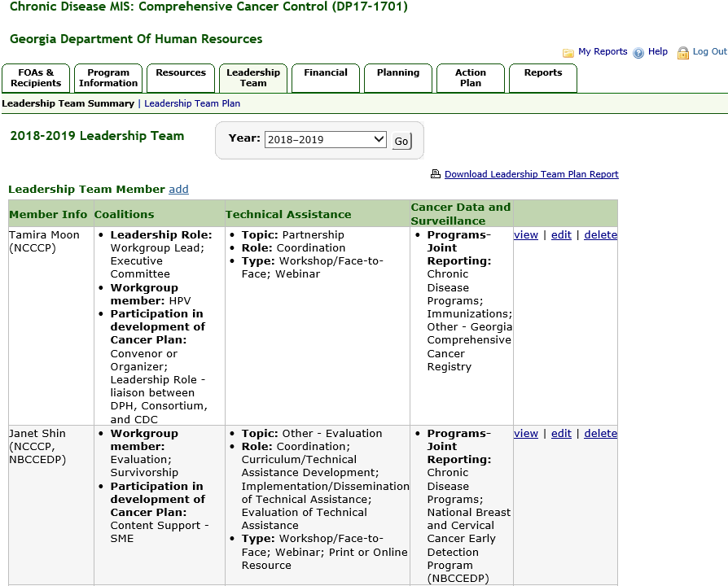Download Leadership Team Plan Report
This screenshot has width=728, height=586.
tap(531, 174)
